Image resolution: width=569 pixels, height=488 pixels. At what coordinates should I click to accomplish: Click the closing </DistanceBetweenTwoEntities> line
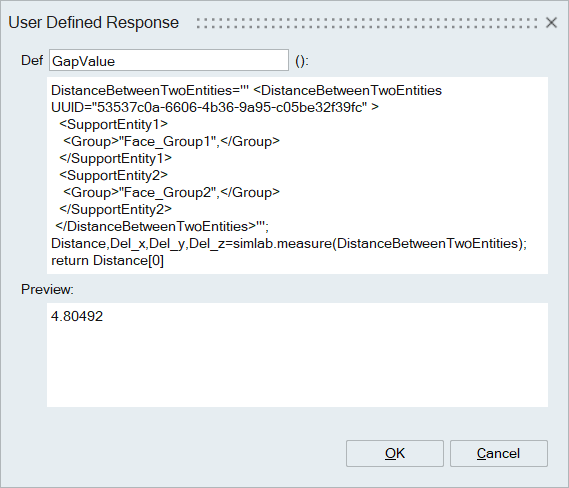(162, 226)
